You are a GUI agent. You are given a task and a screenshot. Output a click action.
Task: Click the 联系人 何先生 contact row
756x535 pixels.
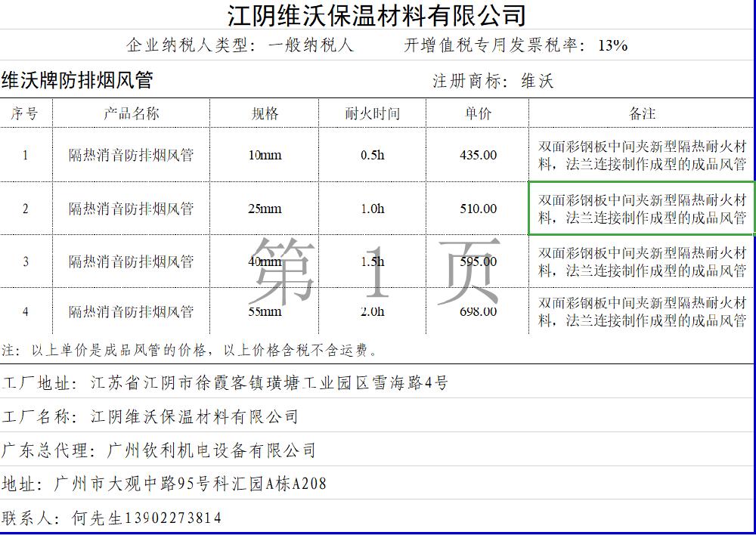tap(112, 518)
